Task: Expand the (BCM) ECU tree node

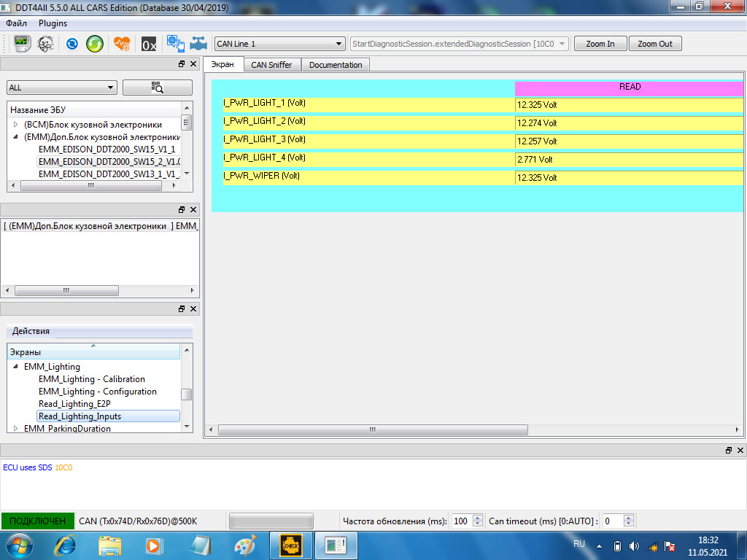Action: tap(16, 125)
